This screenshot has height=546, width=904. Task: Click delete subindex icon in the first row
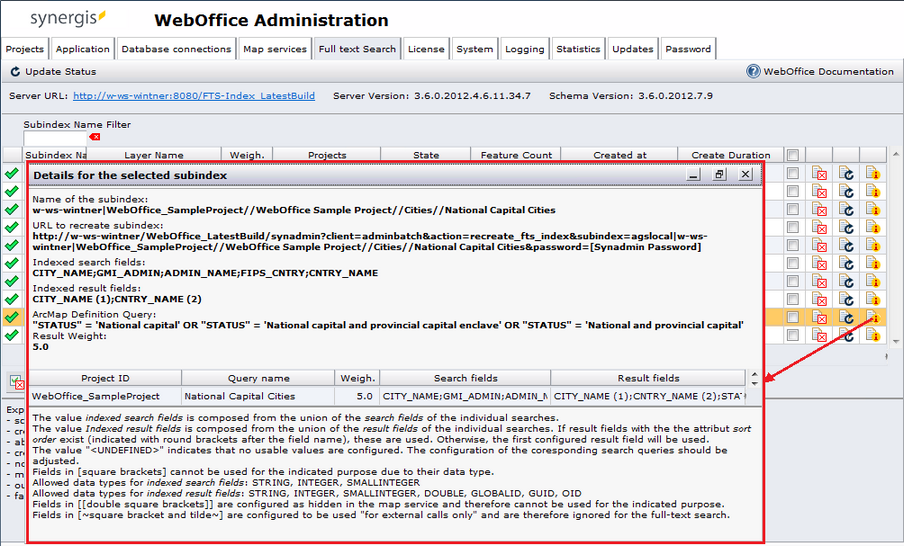(819, 173)
